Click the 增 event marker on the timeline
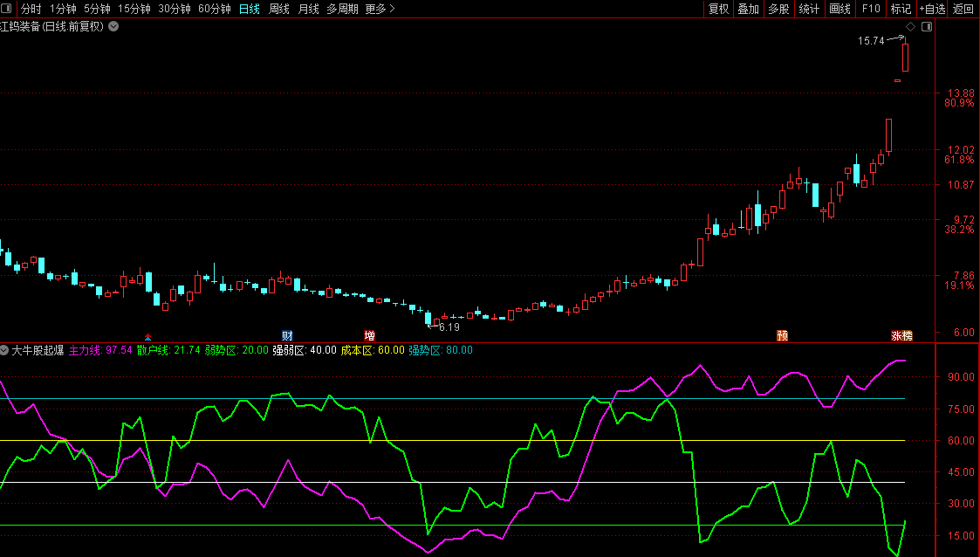The width and height of the screenshot is (980, 557). (369, 335)
